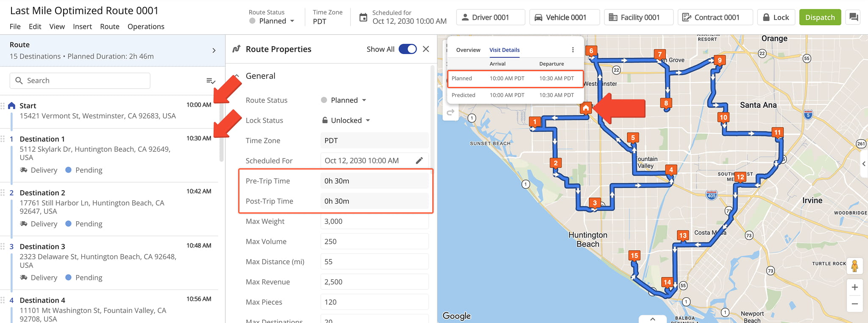Open Vehicle 0001 assignment
Image resolution: width=868 pixels, height=323 pixels.
click(565, 17)
